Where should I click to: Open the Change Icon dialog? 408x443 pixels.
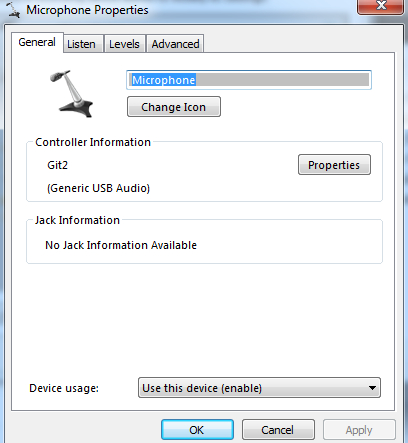174,107
